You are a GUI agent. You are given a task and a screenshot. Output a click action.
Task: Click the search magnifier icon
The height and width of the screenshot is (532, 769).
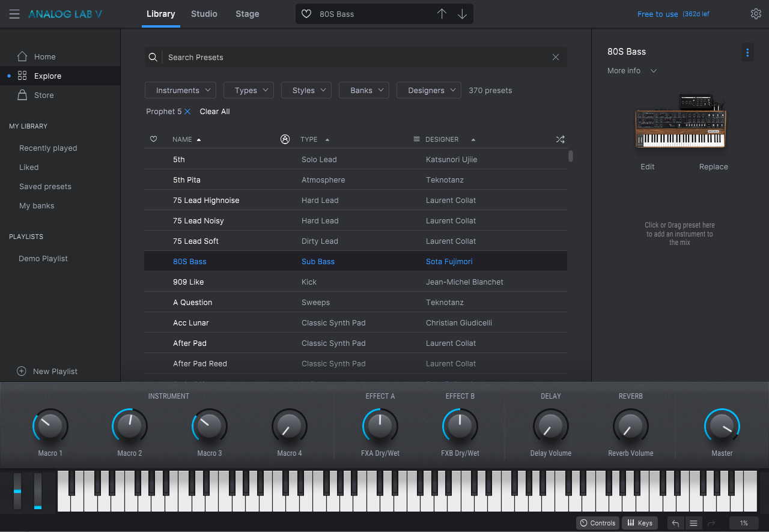point(153,57)
